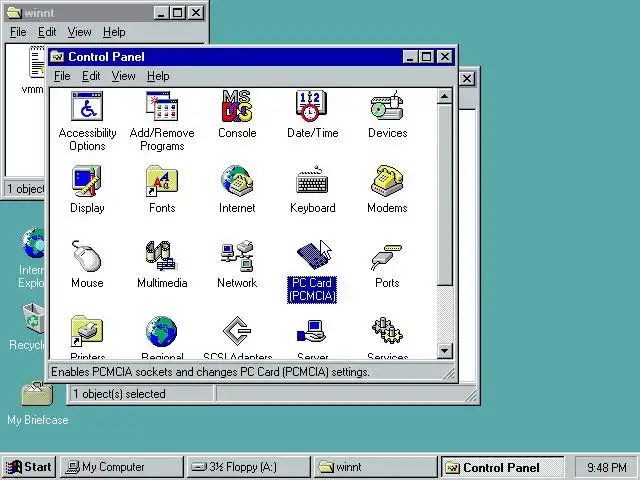The height and width of the screenshot is (480, 640).
Task: Switch to 3½ Floppy (A:) taskbar button
Action: tap(249, 467)
